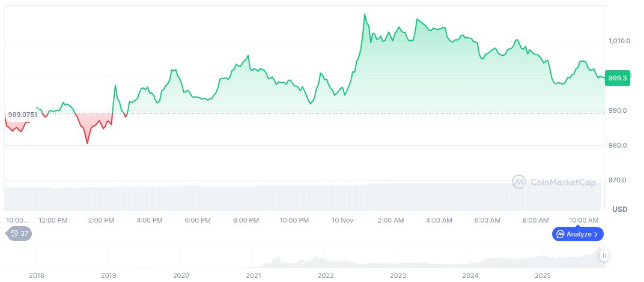Click the 970.0 price axis label
Screen dimensions: 644x282
click(x=618, y=180)
